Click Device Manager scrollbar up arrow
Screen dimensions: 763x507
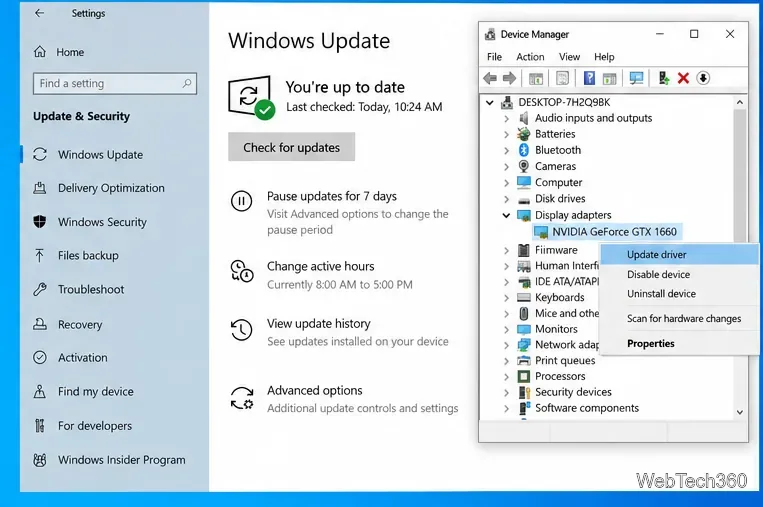tap(740, 102)
